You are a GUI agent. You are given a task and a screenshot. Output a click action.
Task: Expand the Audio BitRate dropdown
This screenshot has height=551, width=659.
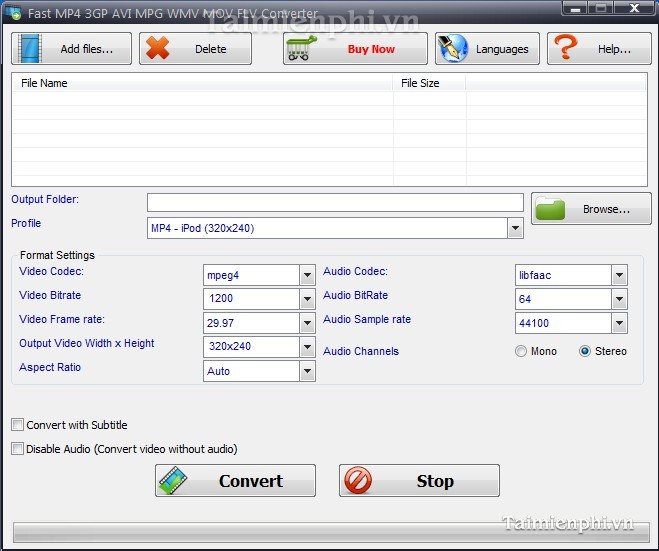[x=619, y=299]
